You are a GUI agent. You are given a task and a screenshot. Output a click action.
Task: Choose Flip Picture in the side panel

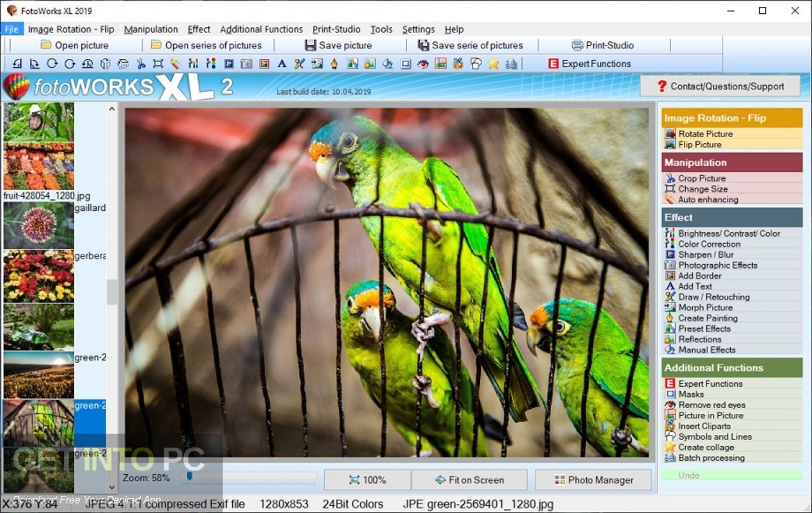(x=699, y=144)
